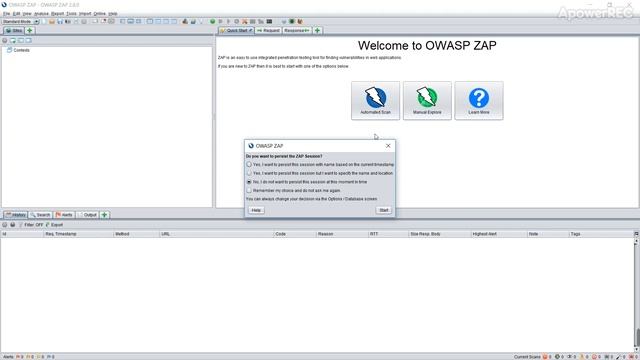Screen dimensions: 640x360
Task: Open the Standard Mode dropdown
Action: [20, 21]
